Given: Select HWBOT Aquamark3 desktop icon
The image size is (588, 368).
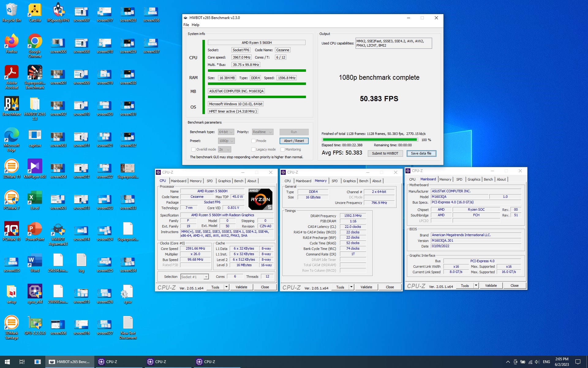Looking at the screenshot, I should click(x=58, y=234).
